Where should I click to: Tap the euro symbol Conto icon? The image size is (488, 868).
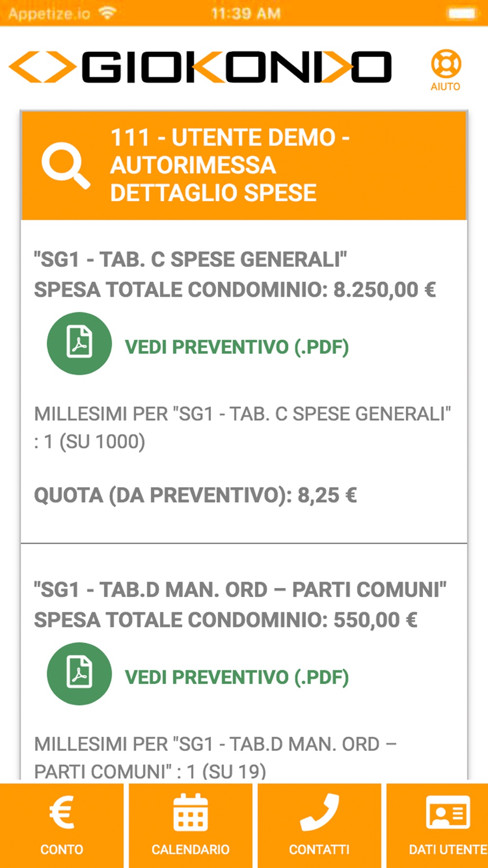tap(61, 813)
